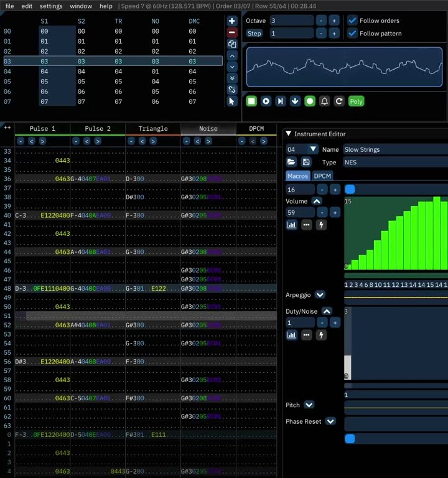Screen dimensions: 448x478
Task: Stop playback with the green square button
Action: [251, 101]
